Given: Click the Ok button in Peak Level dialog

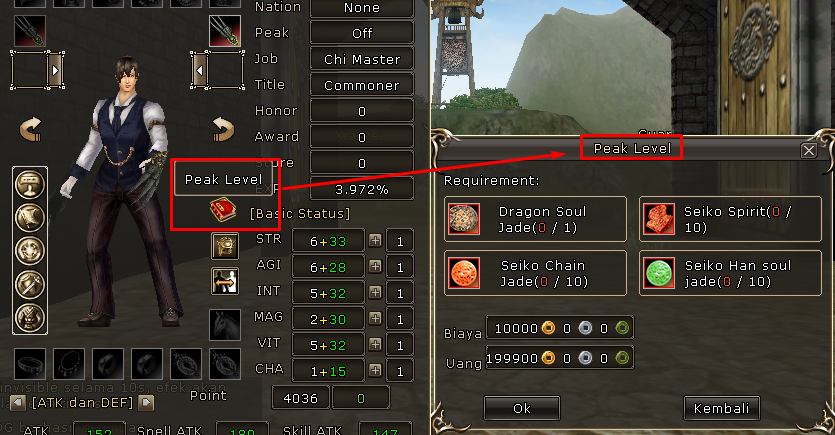Looking at the screenshot, I should tap(522, 408).
